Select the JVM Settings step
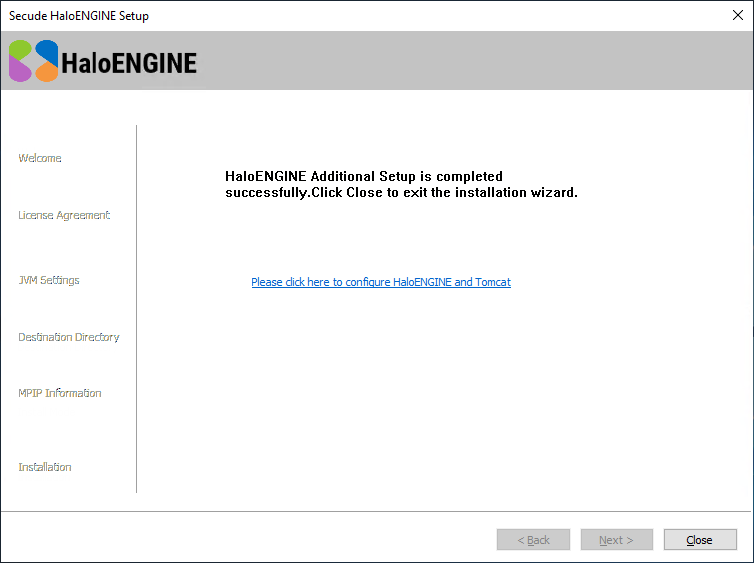754x563 pixels. (x=49, y=280)
